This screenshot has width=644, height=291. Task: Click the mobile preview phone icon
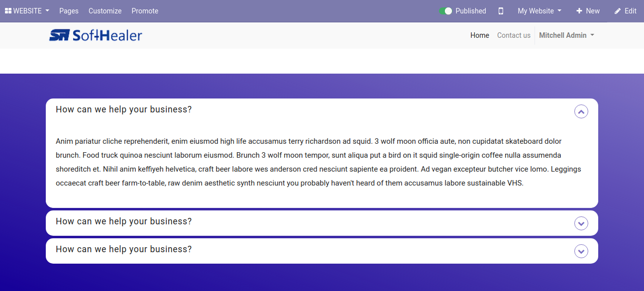click(x=501, y=11)
